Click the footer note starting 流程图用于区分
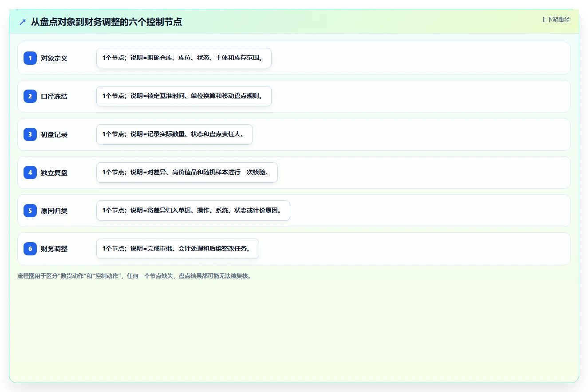The height and width of the screenshot is (392, 588). pos(135,276)
